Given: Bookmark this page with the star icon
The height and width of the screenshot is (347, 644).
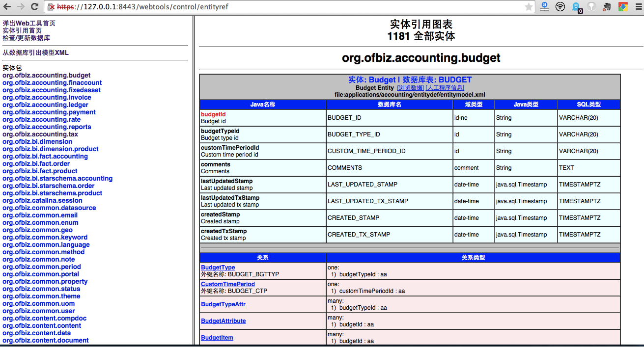Looking at the screenshot, I should point(529,7).
